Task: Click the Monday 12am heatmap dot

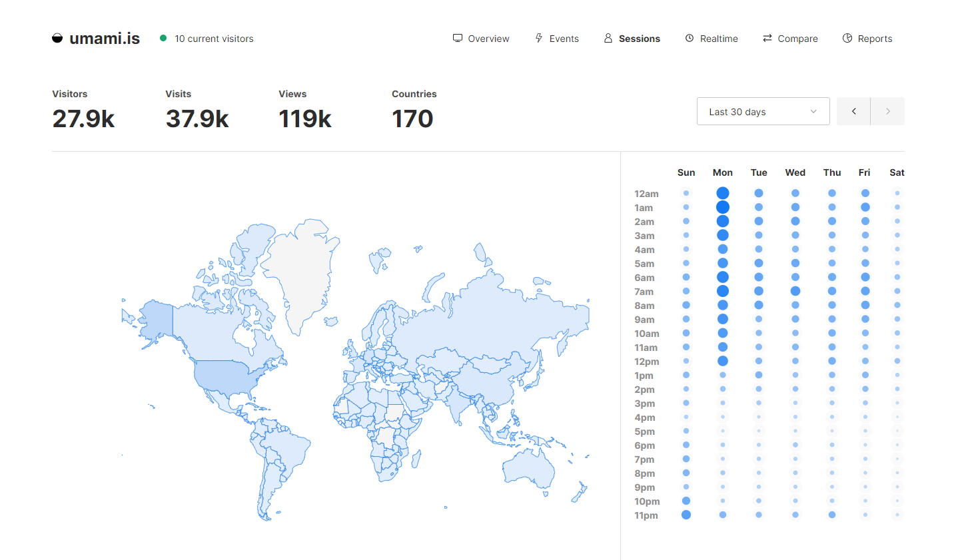Action: coord(723,193)
